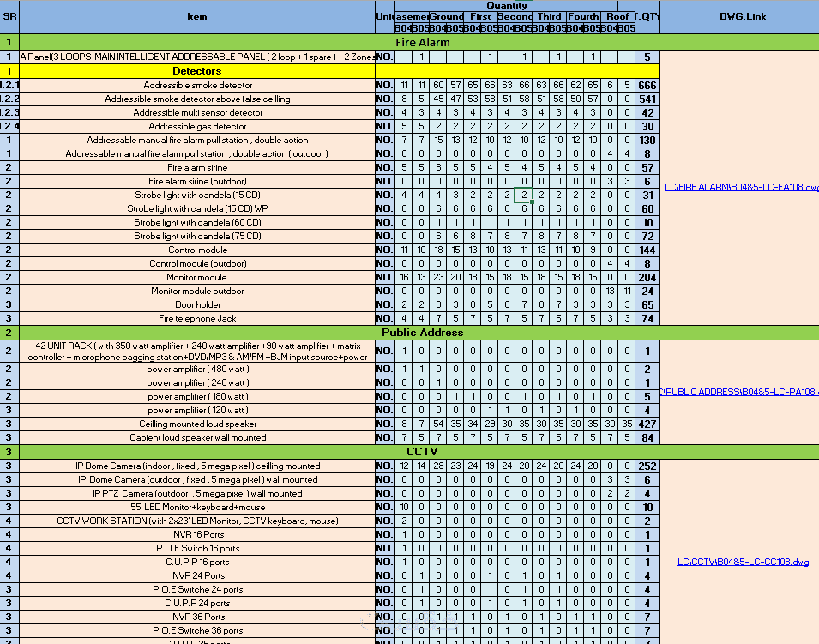Click the power amplifier (240 watt) item
Screen dimensions: 819x644
(197, 382)
